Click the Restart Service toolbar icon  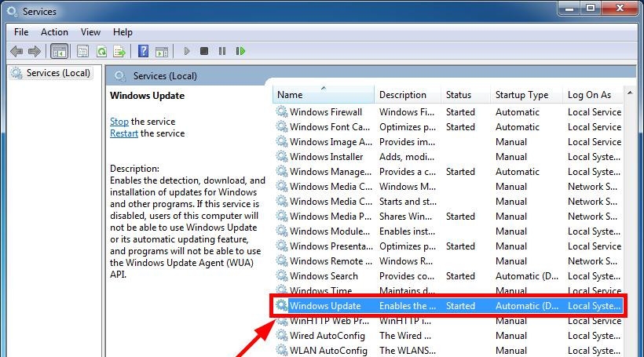(240, 51)
